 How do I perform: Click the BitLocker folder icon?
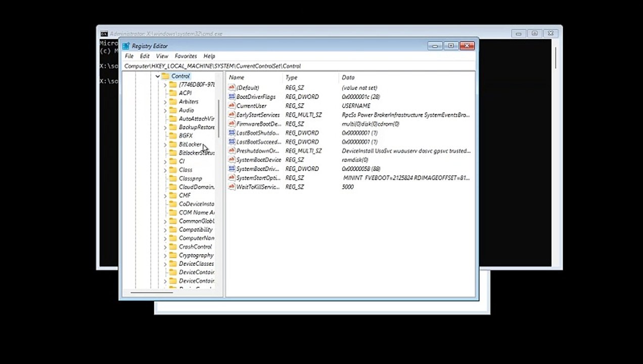click(173, 144)
